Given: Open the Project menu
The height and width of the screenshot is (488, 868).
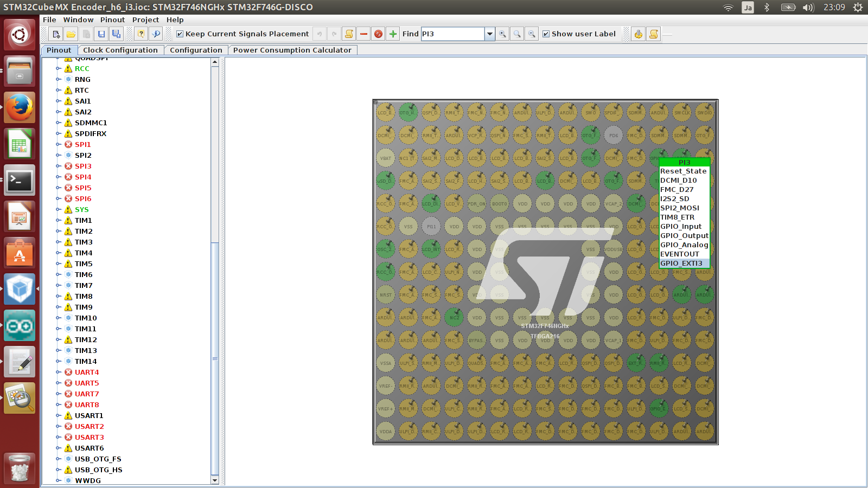Looking at the screenshot, I should [145, 20].
